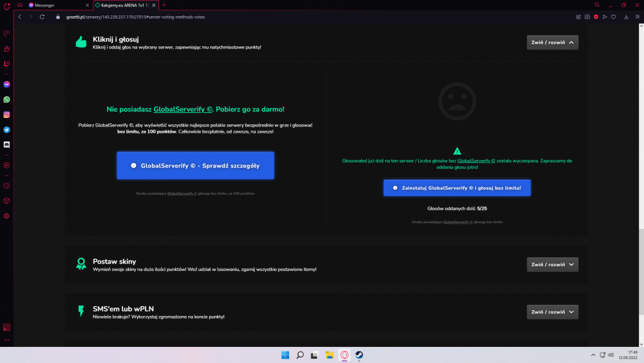Open a new tab with the plus button
The height and width of the screenshot is (363, 644).
pos(164,5)
